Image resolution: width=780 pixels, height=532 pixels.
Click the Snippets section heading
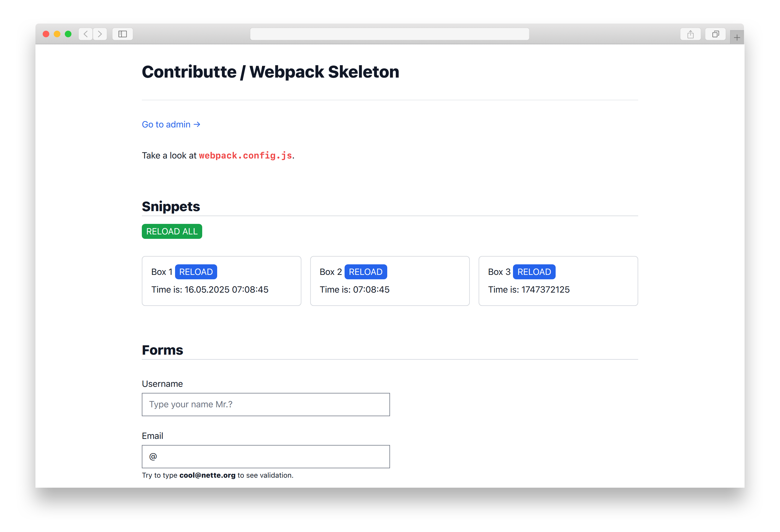[171, 206]
